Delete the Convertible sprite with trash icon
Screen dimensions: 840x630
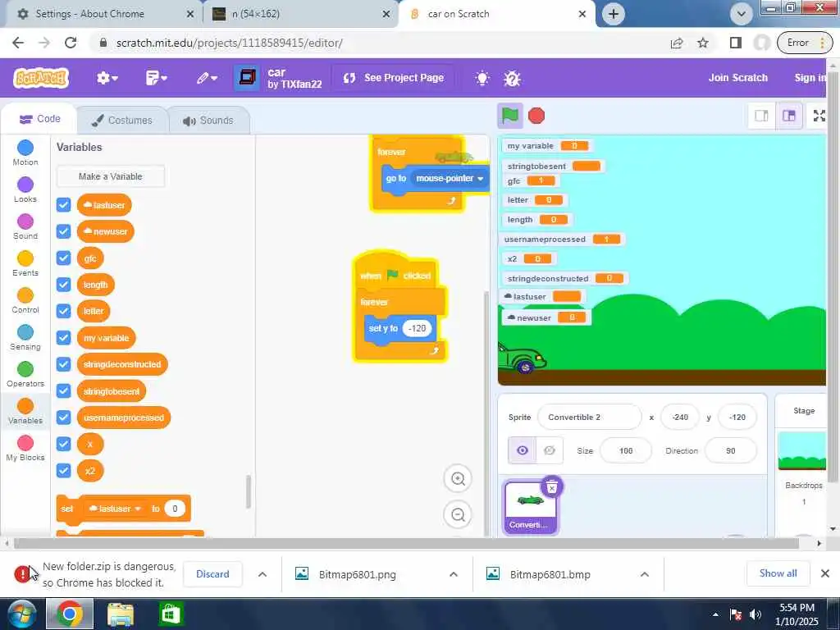[552, 486]
